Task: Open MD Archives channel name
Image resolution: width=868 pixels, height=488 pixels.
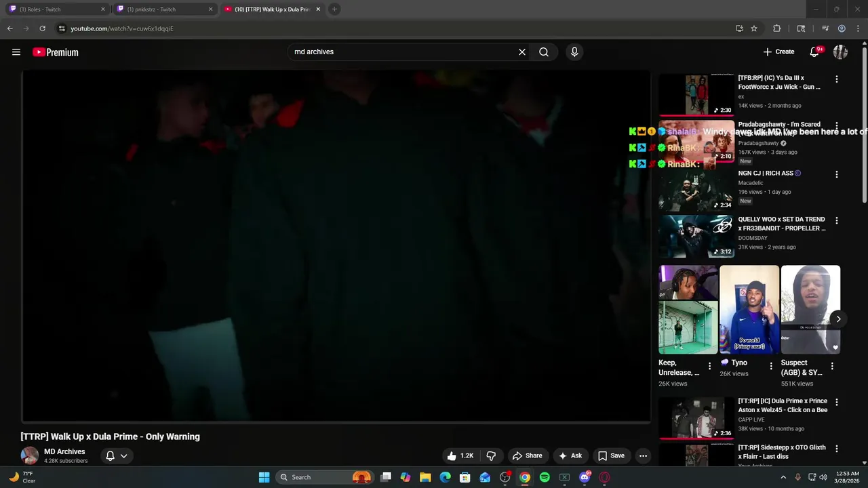Action: [x=64, y=451]
